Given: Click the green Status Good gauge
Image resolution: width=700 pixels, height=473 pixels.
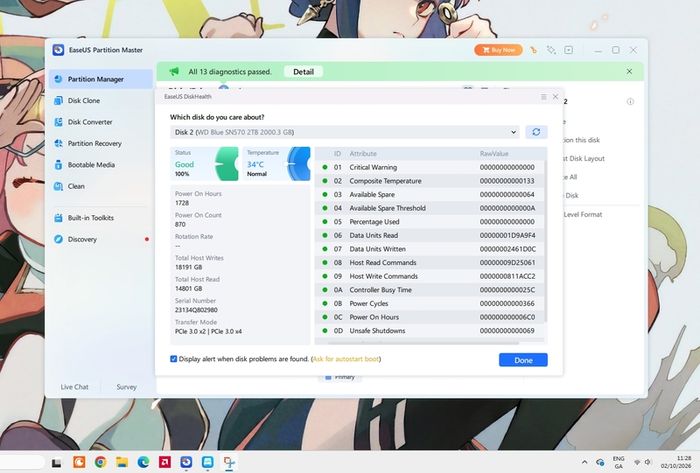Looking at the screenshot, I should coord(227,164).
